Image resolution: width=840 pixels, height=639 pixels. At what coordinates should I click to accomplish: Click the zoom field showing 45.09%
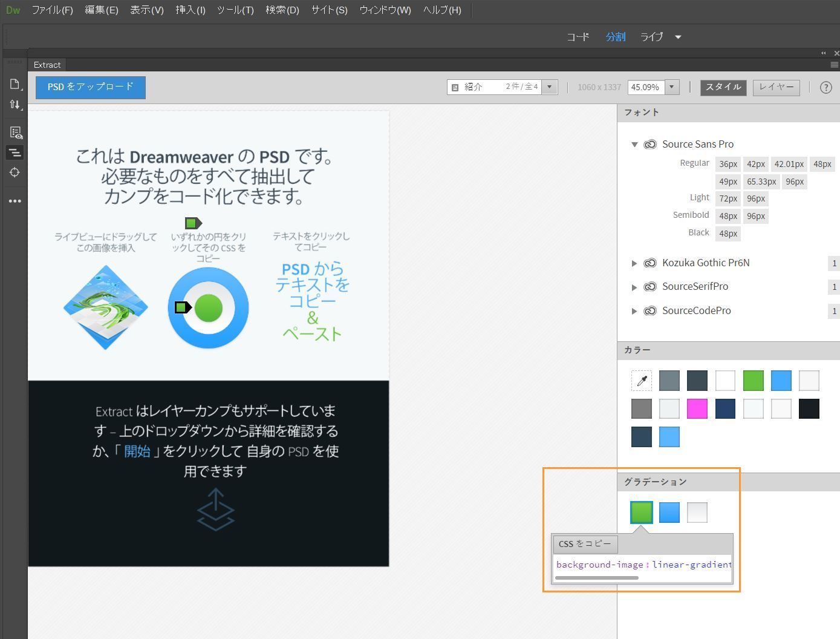tap(646, 87)
